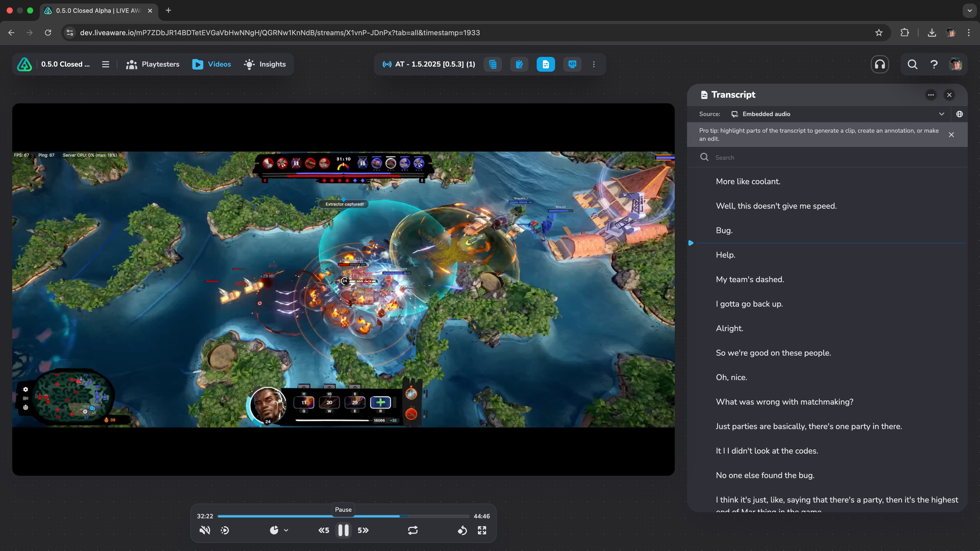
Task: Open the clipboard notes icon
Action: coord(519,64)
